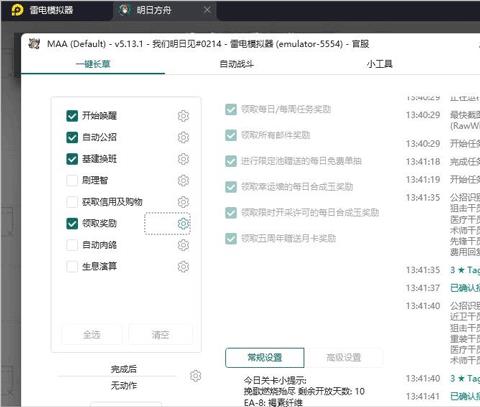Switch to the 一键长草 tab

pyautogui.click(x=93, y=64)
